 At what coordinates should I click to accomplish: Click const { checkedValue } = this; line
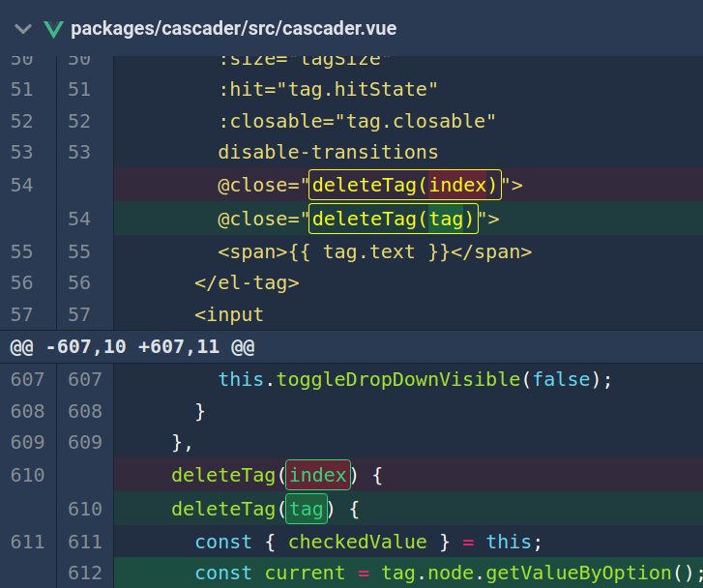tap(368, 542)
